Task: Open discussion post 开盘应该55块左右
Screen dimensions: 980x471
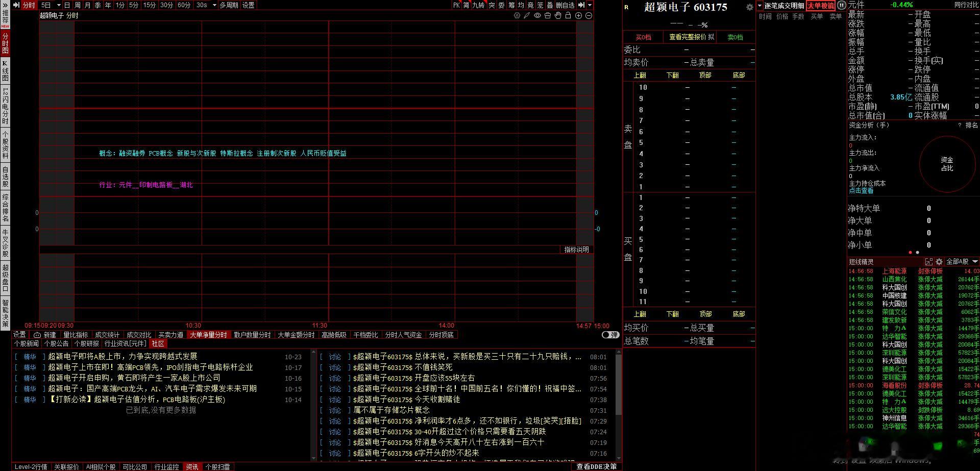Action: click(x=445, y=378)
